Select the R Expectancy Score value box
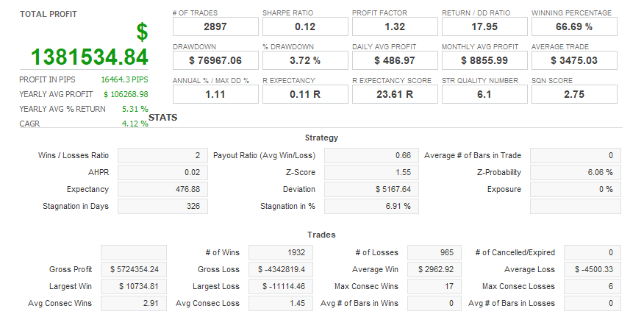The image size is (644, 317). pos(394,94)
